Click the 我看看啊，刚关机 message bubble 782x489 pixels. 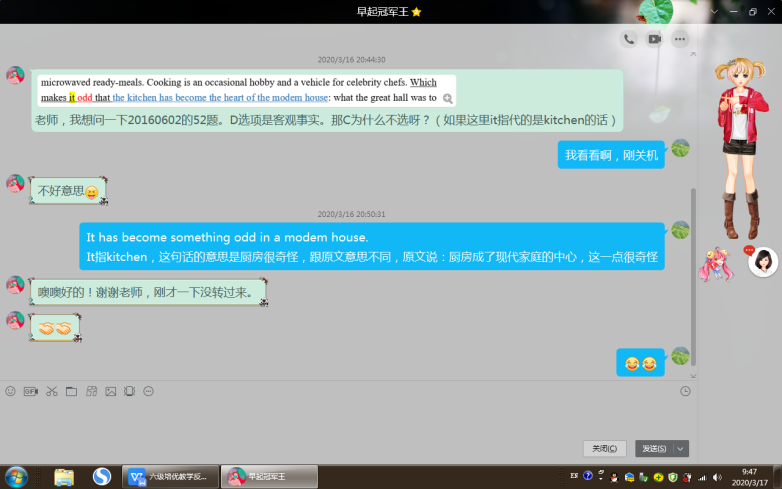pyautogui.click(x=611, y=155)
